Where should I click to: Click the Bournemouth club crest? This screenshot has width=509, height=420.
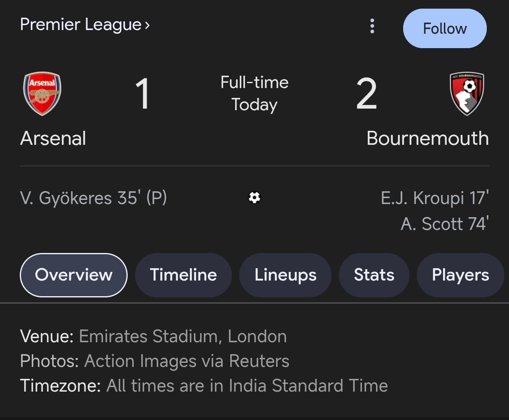[x=467, y=94]
